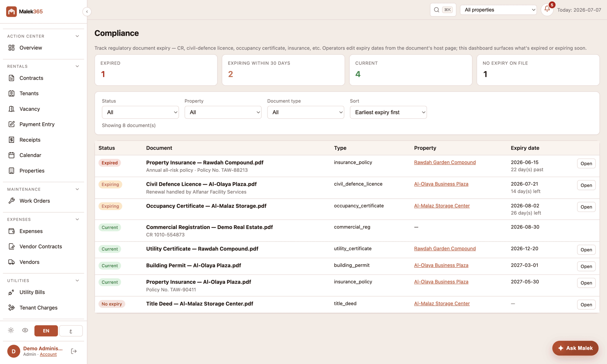
Task: Switch language to EN
Action: tap(46, 331)
